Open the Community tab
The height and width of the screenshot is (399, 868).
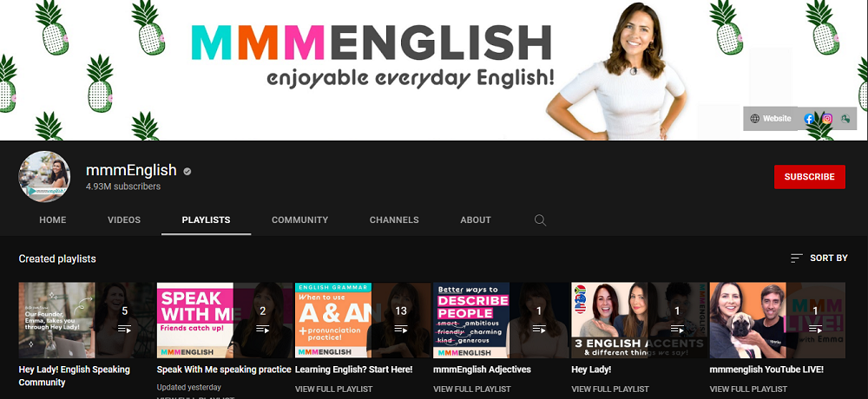pos(299,219)
